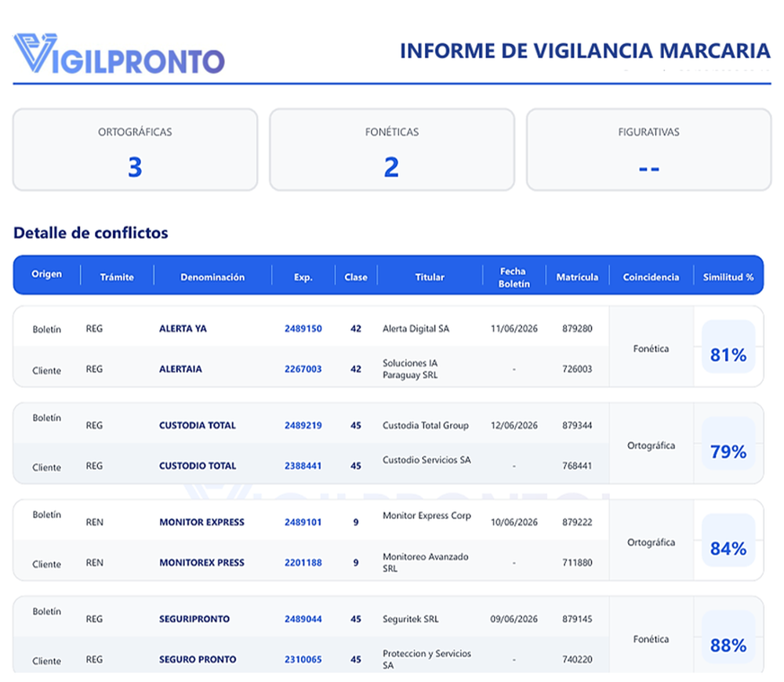Image resolution: width=784 pixels, height=682 pixels.
Task: Open expediente 2489150
Action: (303, 328)
